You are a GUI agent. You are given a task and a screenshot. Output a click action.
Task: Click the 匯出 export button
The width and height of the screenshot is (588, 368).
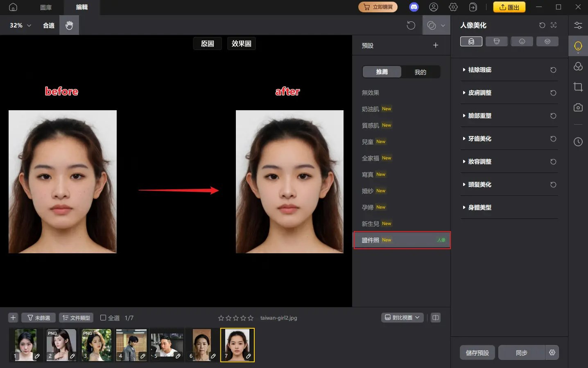509,7
